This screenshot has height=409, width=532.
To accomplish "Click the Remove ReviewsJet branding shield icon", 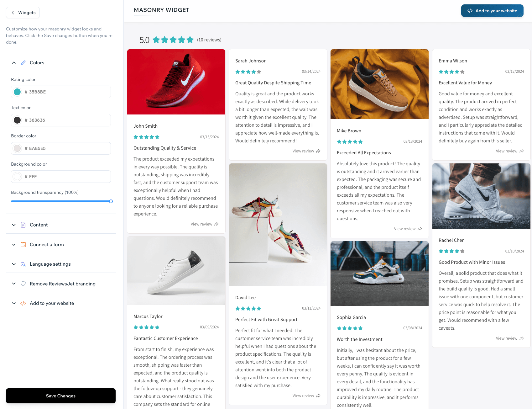I will click(x=23, y=284).
